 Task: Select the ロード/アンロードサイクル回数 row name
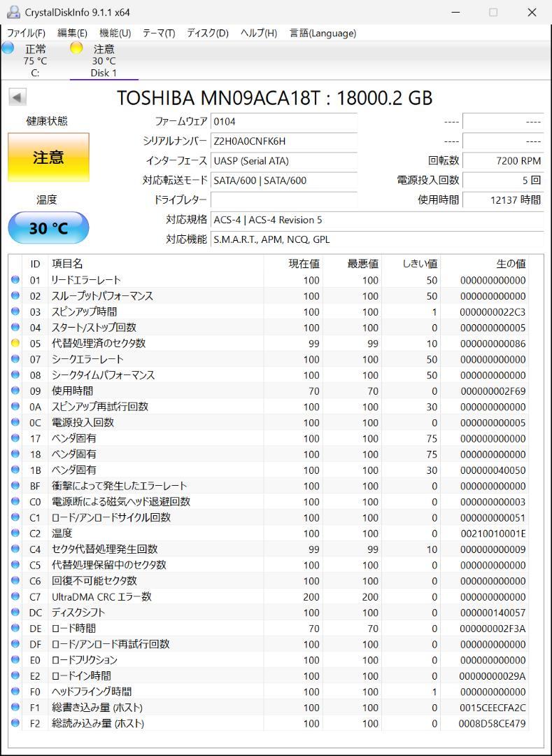[111, 517]
